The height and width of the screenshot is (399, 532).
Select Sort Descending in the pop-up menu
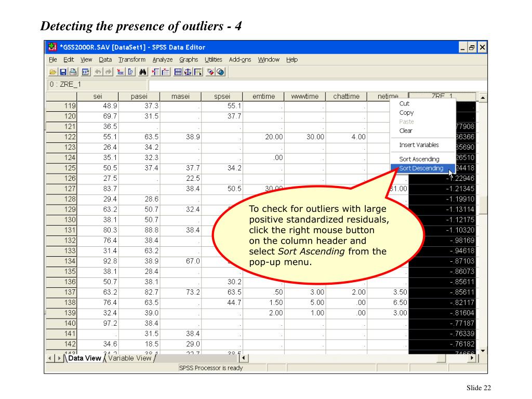tap(423, 168)
